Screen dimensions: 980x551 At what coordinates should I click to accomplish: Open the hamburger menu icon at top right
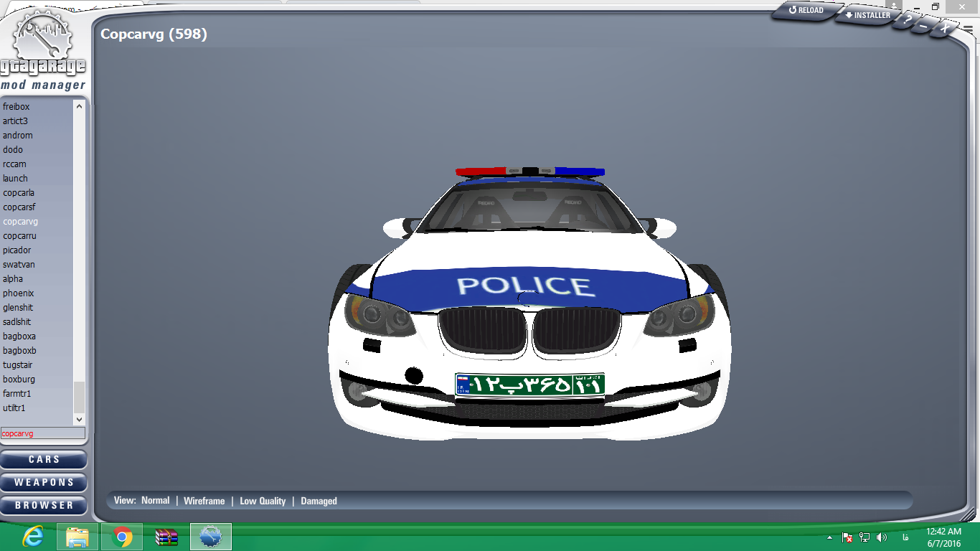969,29
